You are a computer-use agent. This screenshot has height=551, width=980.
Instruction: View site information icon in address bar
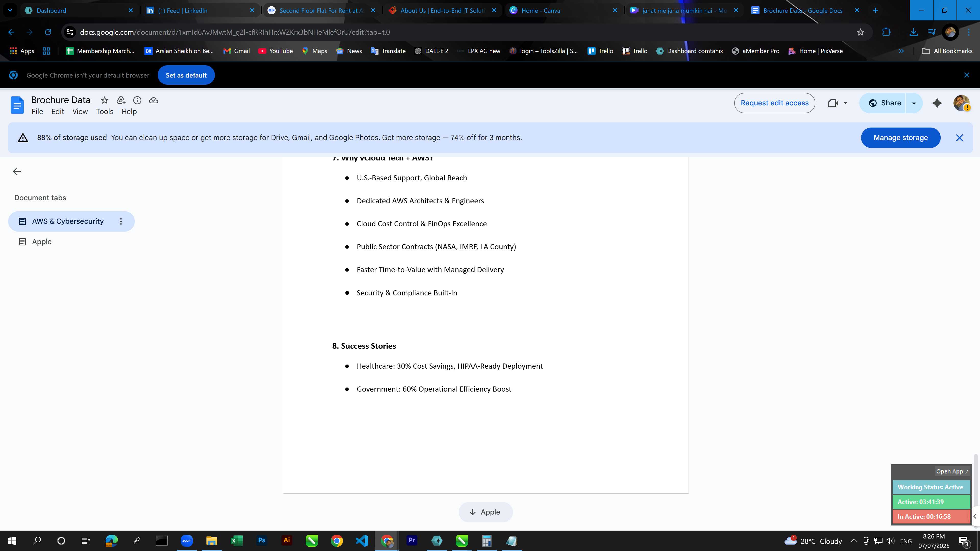pos(70,32)
